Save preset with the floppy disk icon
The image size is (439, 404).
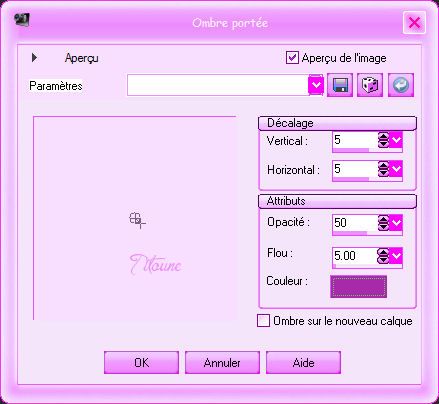point(340,85)
